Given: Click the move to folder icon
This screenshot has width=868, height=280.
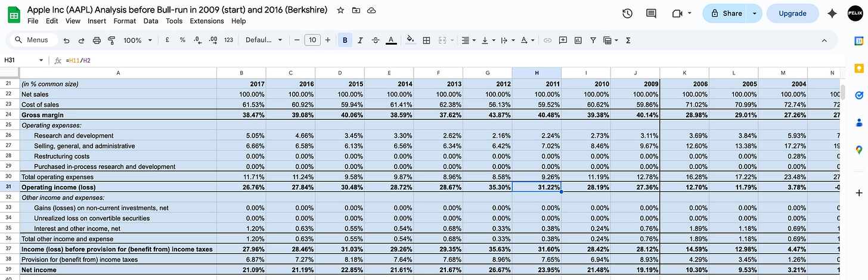Looking at the screenshot, I should point(356,11).
